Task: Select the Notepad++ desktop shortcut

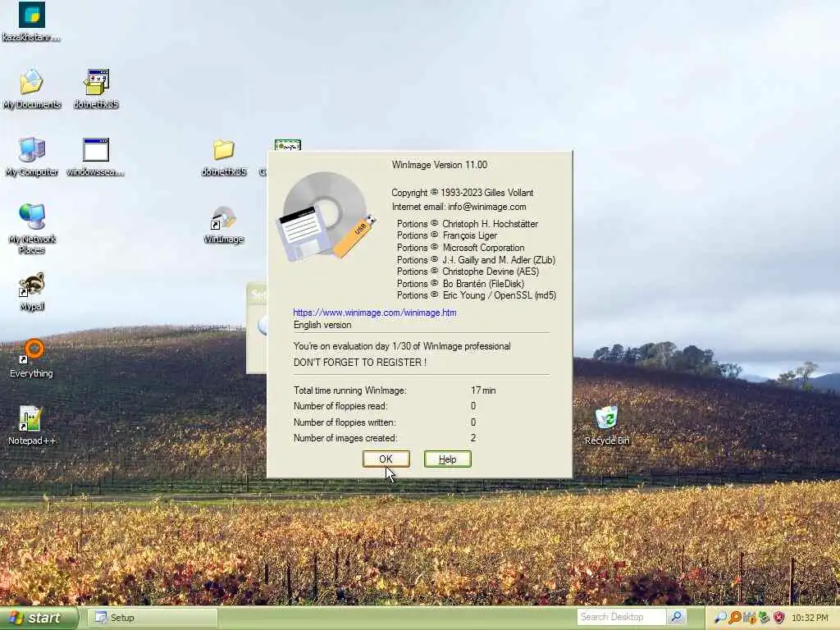Action: click(x=32, y=426)
